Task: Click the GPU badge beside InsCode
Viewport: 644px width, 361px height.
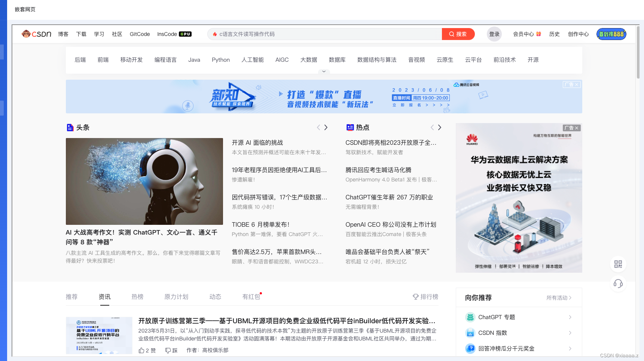Action: [186, 34]
